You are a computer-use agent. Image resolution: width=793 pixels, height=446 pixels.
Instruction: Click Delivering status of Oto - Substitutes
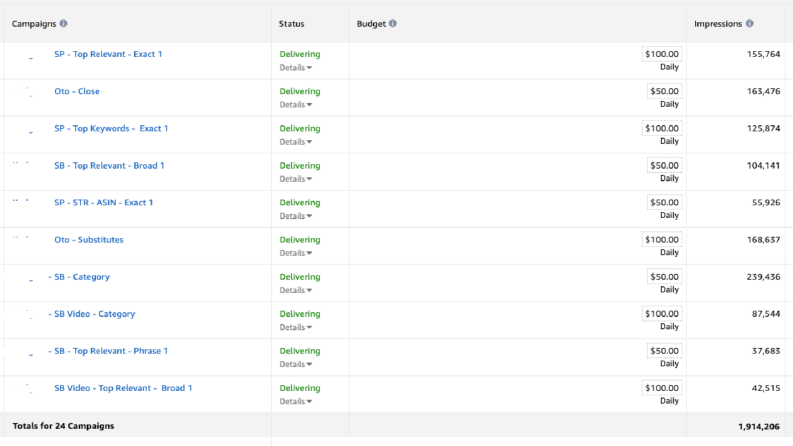pyautogui.click(x=300, y=240)
